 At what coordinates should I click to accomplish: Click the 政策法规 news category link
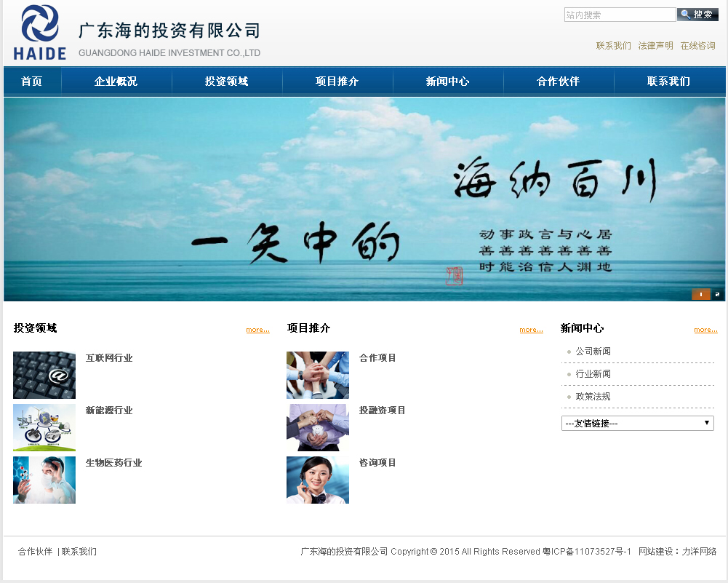(593, 397)
